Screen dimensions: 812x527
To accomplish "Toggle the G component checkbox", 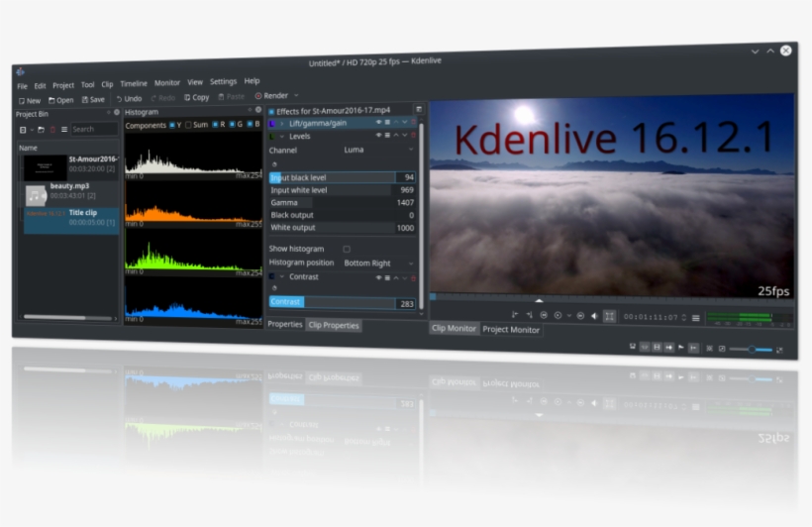I will tap(232, 125).
